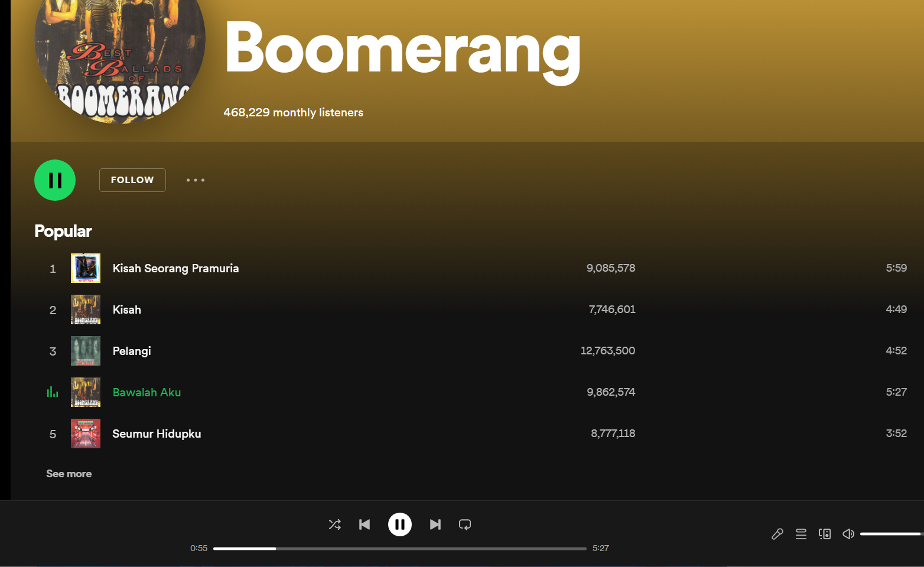
Task: Select the track titled Kisah
Action: pyautogui.click(x=127, y=309)
